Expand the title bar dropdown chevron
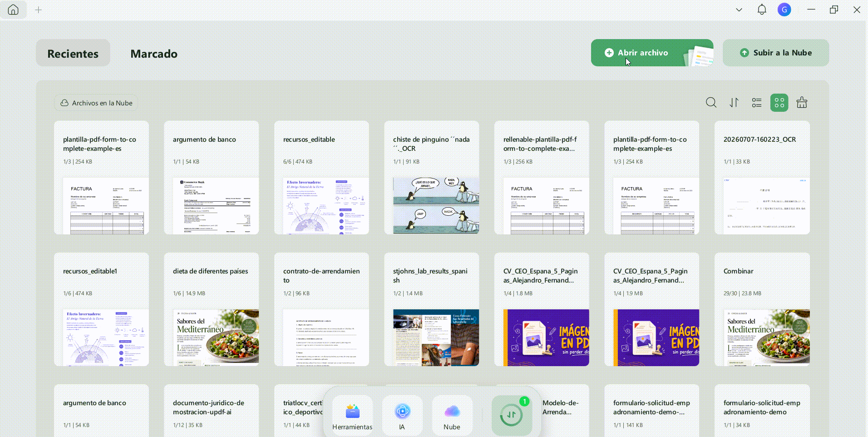868x437 pixels. pyautogui.click(x=739, y=10)
